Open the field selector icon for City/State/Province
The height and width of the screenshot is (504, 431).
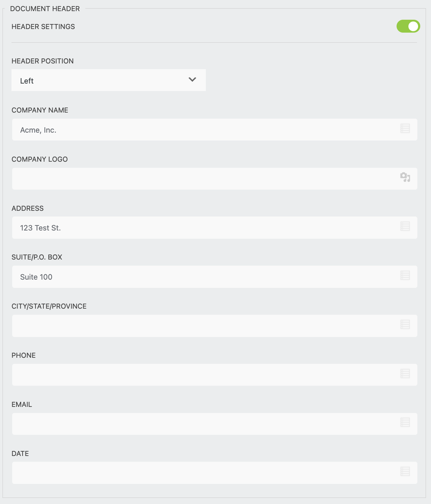click(405, 324)
